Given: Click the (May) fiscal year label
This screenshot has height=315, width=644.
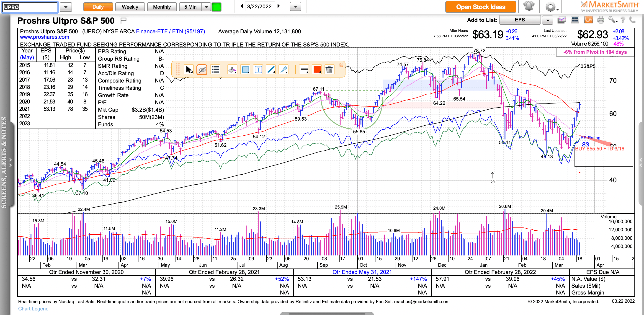Looking at the screenshot, I should click(27, 57).
